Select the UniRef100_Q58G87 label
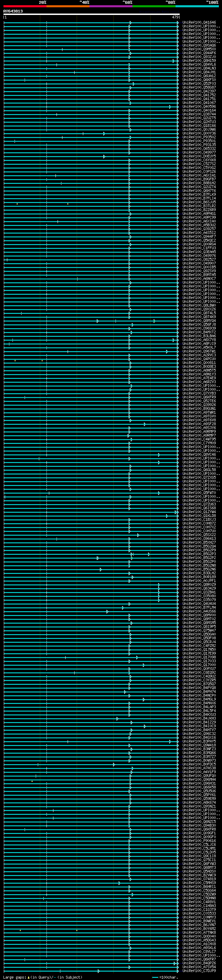The width and height of the screenshot is (222, 980). click(199, 88)
